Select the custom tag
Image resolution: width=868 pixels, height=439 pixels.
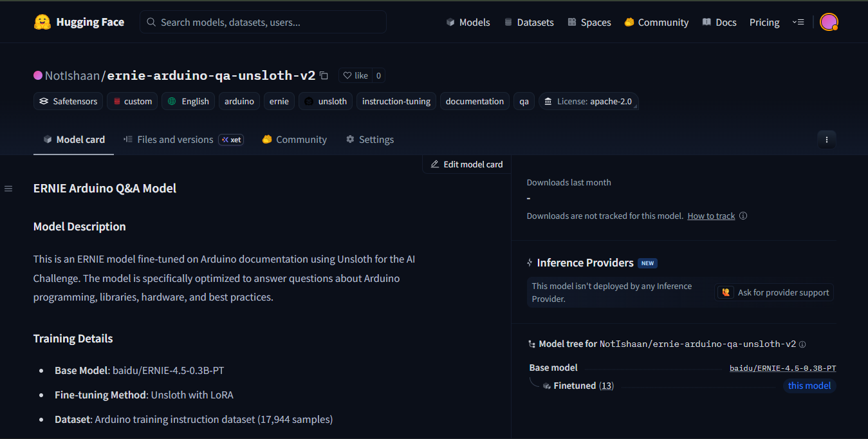coord(133,101)
